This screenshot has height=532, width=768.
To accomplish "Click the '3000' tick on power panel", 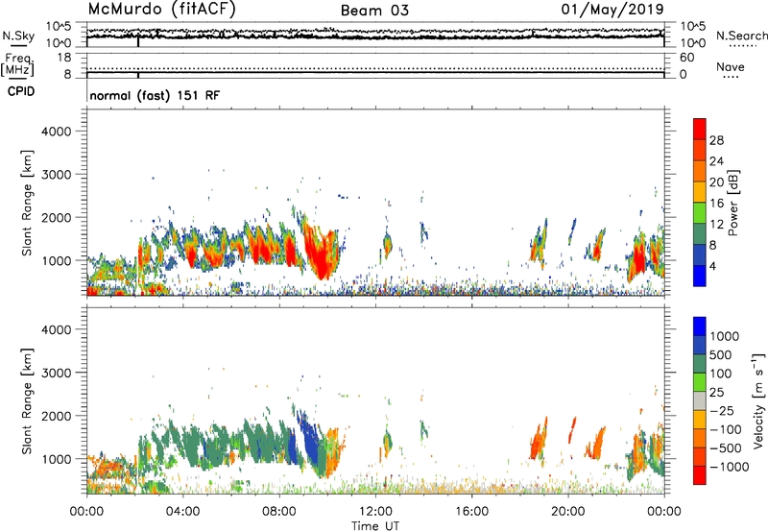I will pyautogui.click(x=56, y=175).
